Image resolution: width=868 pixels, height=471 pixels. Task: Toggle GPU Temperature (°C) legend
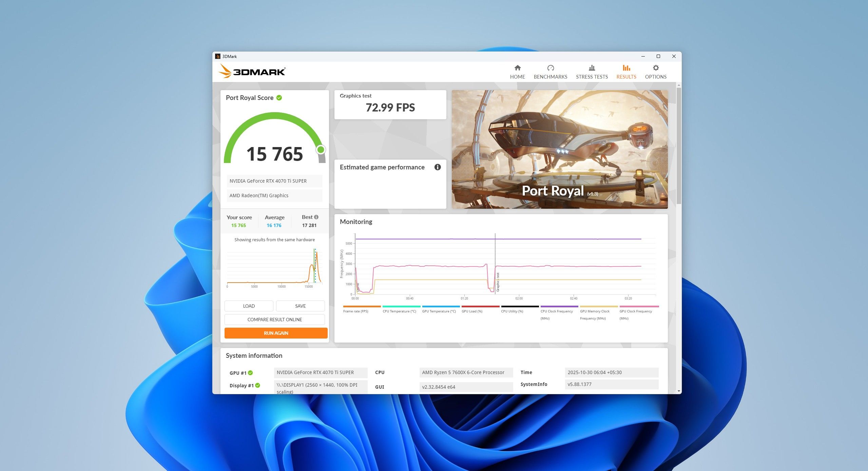(441, 309)
